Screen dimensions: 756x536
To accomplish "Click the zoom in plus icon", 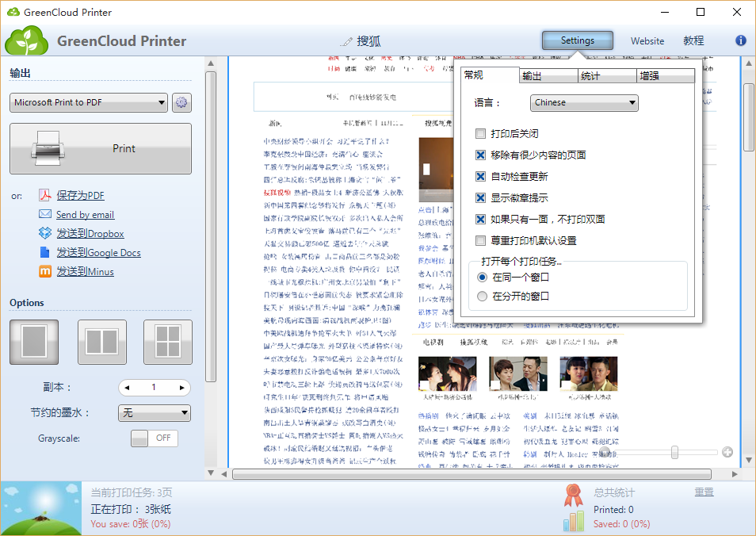I will click(x=727, y=452).
